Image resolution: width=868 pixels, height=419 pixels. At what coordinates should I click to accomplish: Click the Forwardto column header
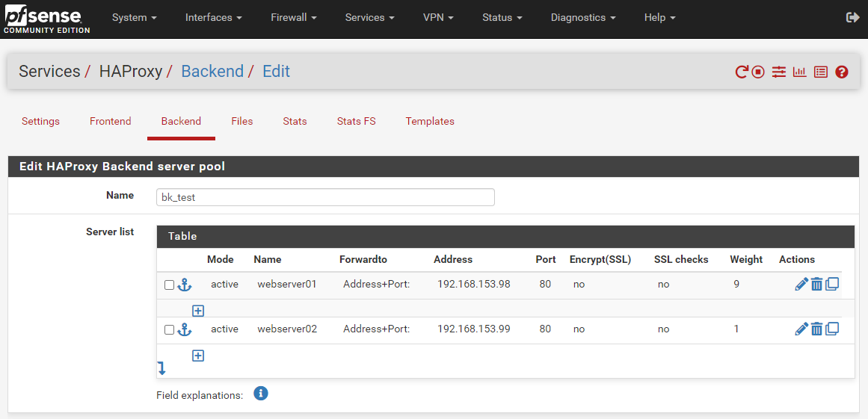coord(363,260)
